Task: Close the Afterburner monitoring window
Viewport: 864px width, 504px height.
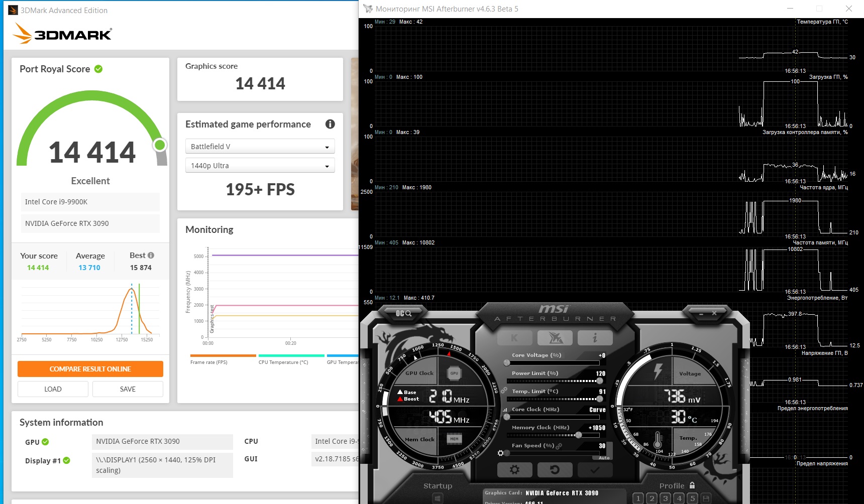Action: coord(848,9)
